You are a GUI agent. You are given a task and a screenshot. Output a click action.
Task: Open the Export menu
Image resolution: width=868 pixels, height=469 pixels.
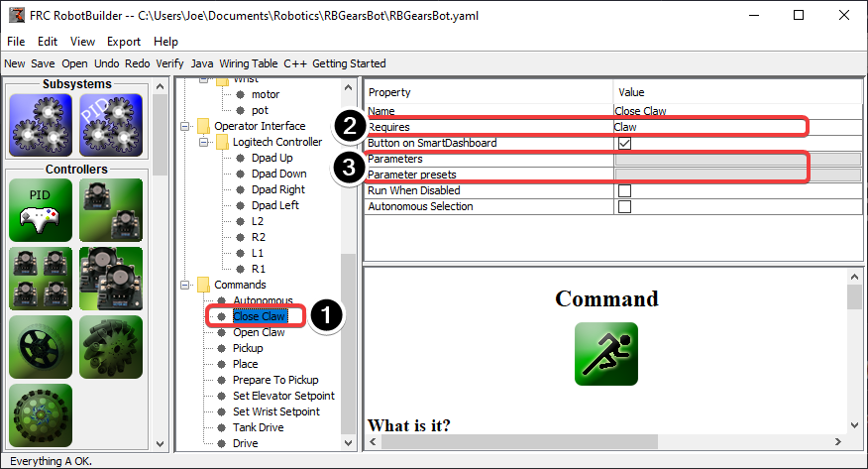coord(124,42)
